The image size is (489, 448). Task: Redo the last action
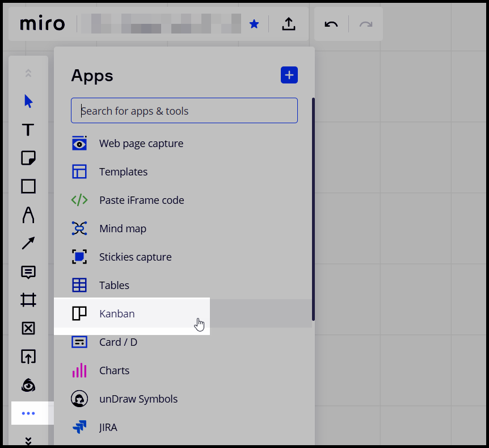366,24
